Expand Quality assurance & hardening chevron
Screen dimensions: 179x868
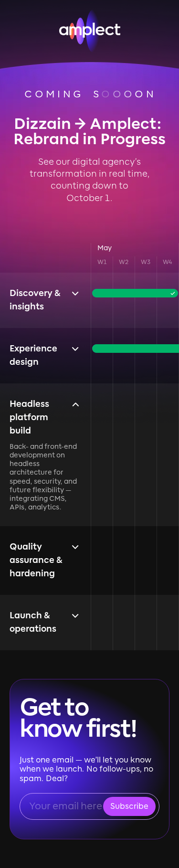(x=75, y=547)
